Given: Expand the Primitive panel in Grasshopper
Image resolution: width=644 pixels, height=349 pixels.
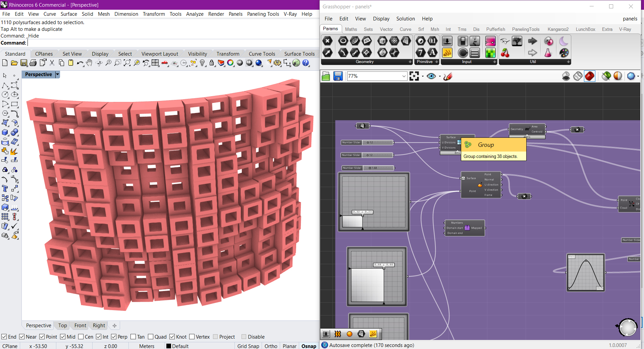Looking at the screenshot, I should [x=436, y=62].
